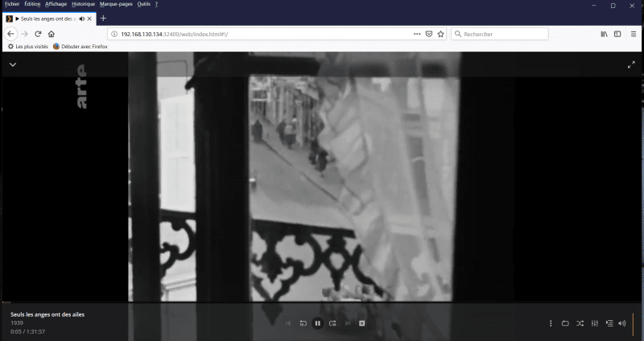Open the Firefox library icon

click(x=605, y=34)
